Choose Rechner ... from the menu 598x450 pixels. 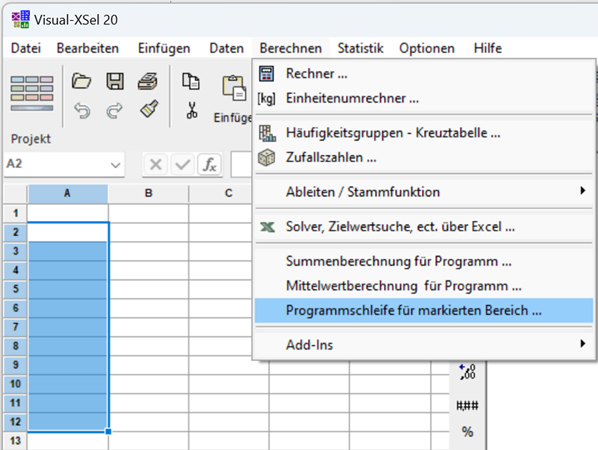click(424, 73)
